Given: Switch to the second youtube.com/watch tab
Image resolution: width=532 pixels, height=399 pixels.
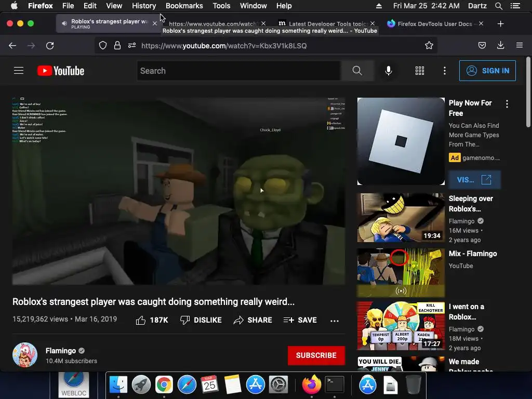Looking at the screenshot, I should 212,23.
